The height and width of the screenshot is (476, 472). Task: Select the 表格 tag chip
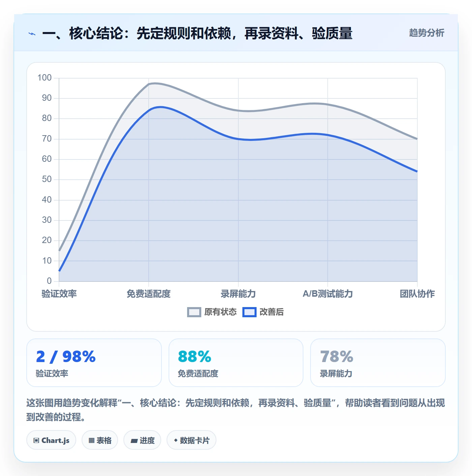100,440
